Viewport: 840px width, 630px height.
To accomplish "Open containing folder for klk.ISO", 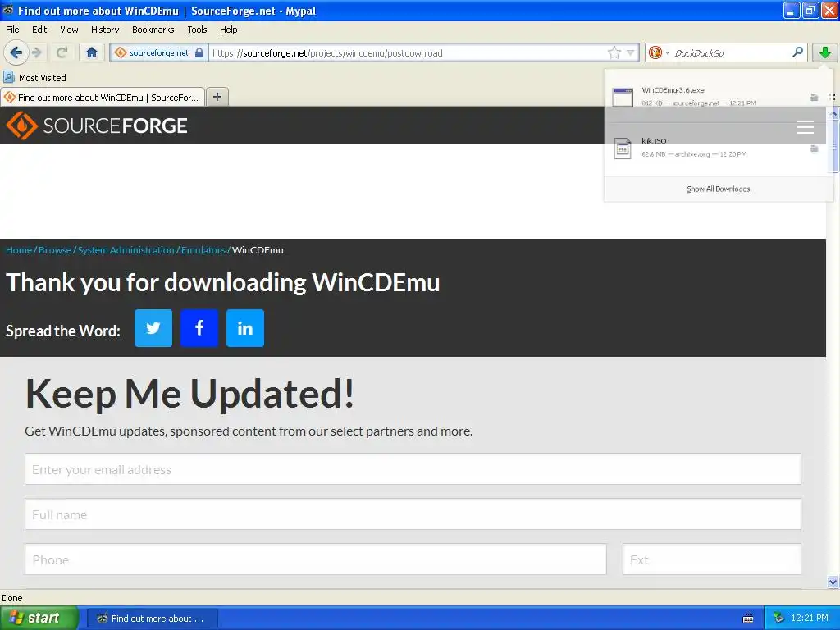I will click(x=814, y=148).
